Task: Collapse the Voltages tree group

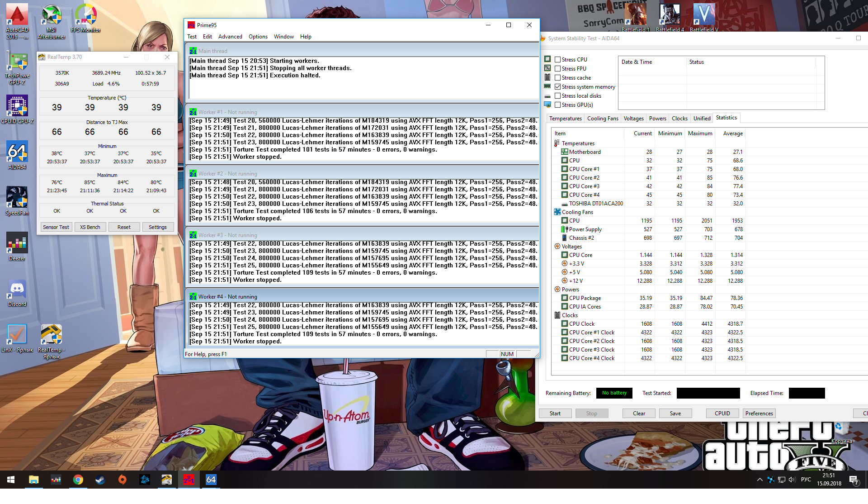Action: coord(571,247)
